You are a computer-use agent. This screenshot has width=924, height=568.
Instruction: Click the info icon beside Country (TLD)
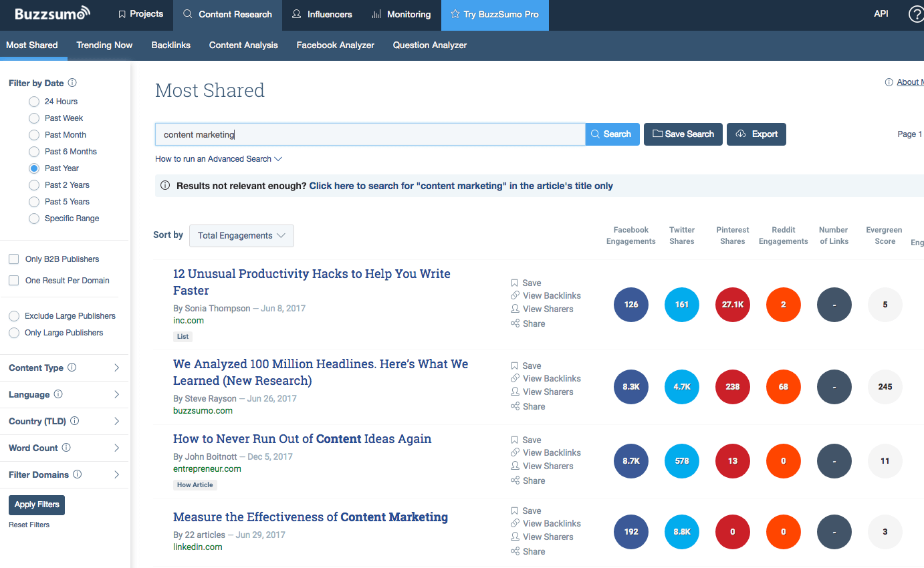click(75, 421)
